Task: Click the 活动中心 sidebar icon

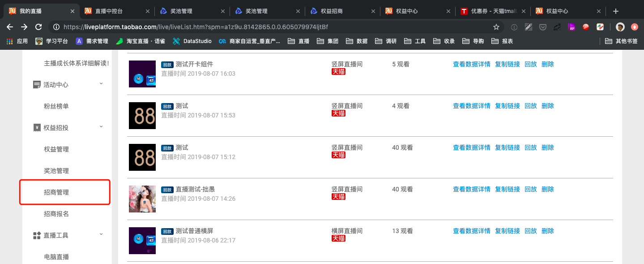Action: coord(37,85)
